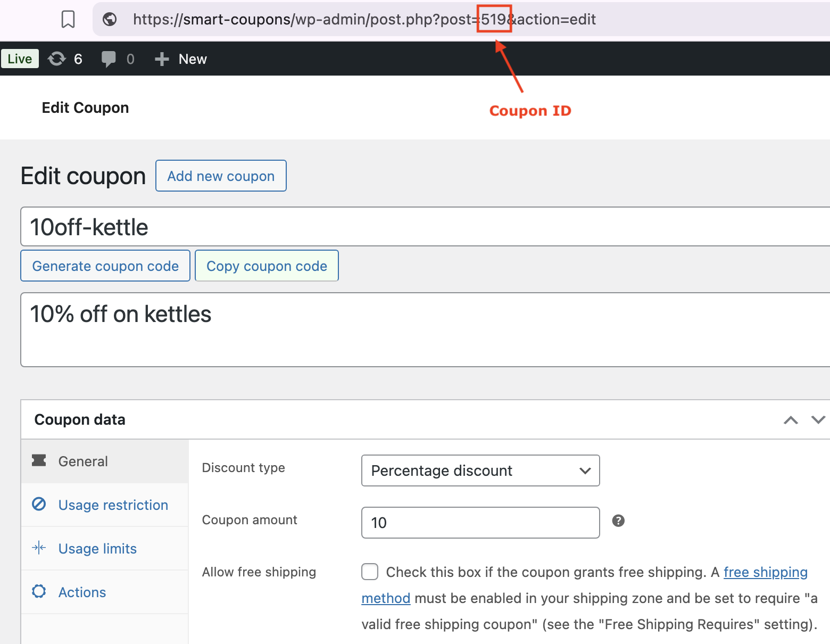Open the free shipping method link

[765, 572]
